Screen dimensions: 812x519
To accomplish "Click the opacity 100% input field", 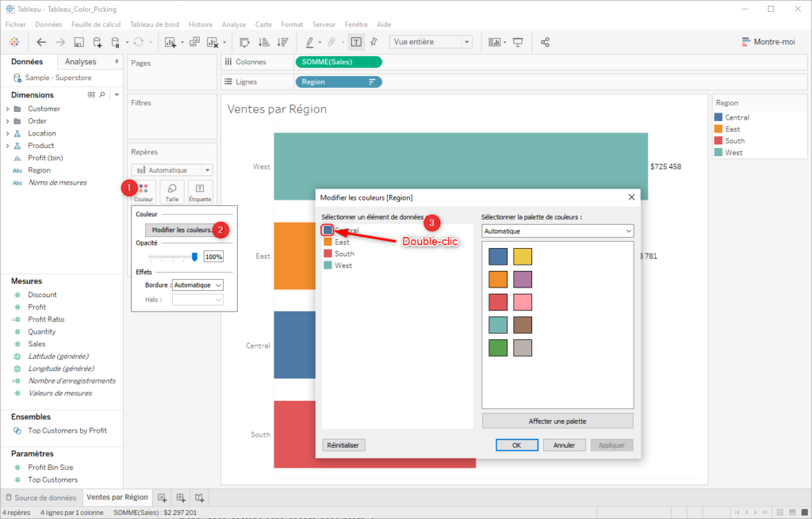I will 213,257.
